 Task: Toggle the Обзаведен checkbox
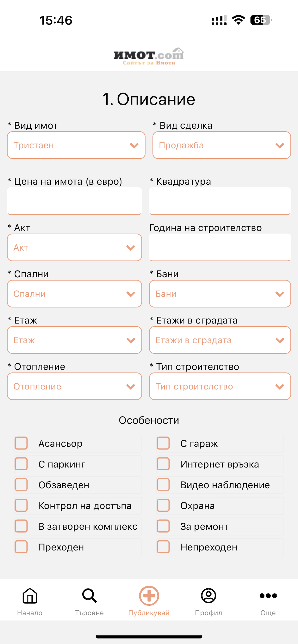point(21,485)
